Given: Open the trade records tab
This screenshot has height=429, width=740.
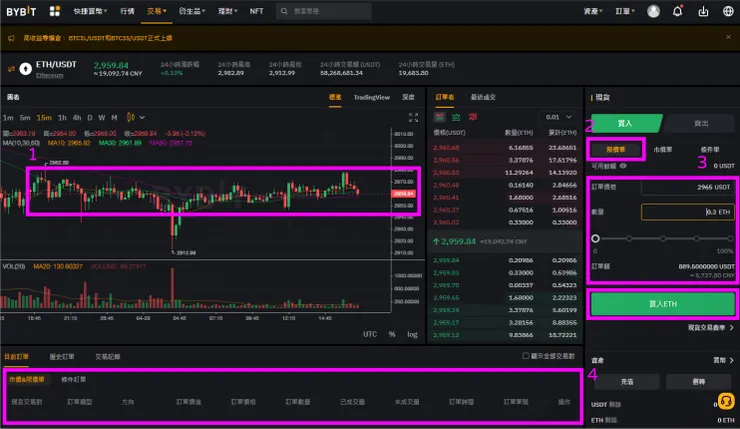Looking at the screenshot, I should click(108, 357).
